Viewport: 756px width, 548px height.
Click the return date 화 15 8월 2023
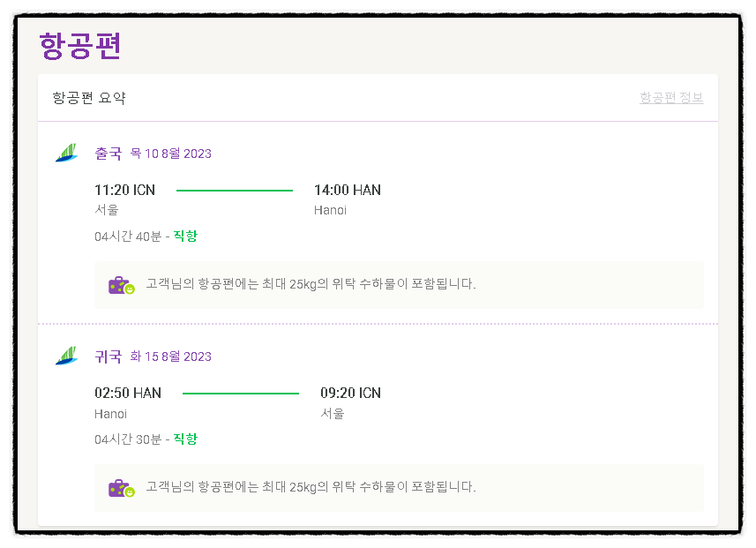pos(171,357)
